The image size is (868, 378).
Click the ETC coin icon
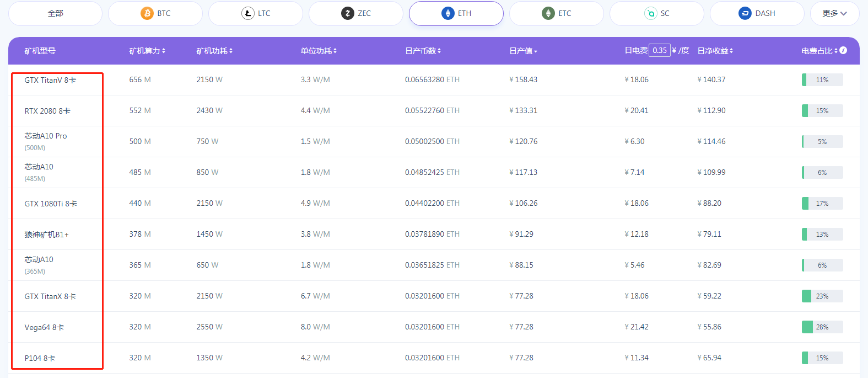pos(548,13)
